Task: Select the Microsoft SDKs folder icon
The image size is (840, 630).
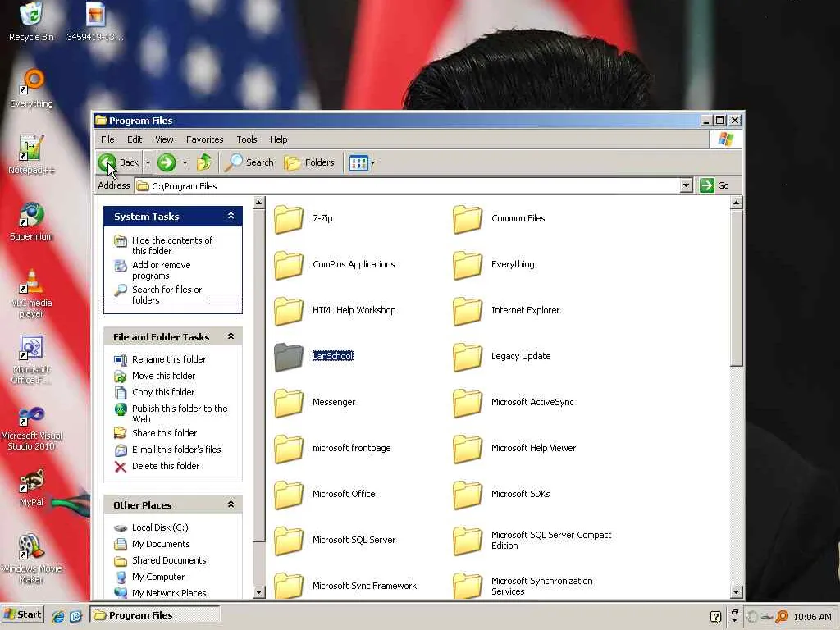Action: click(468, 495)
